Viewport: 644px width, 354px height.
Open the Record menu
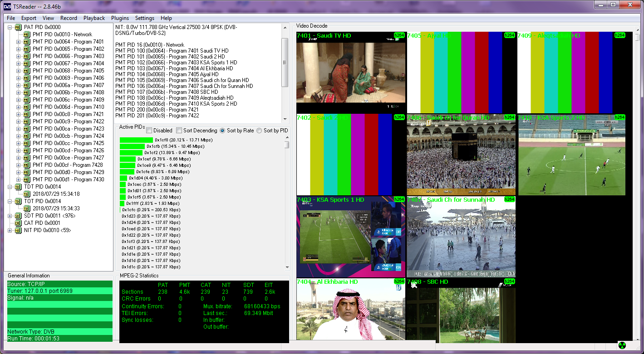69,18
